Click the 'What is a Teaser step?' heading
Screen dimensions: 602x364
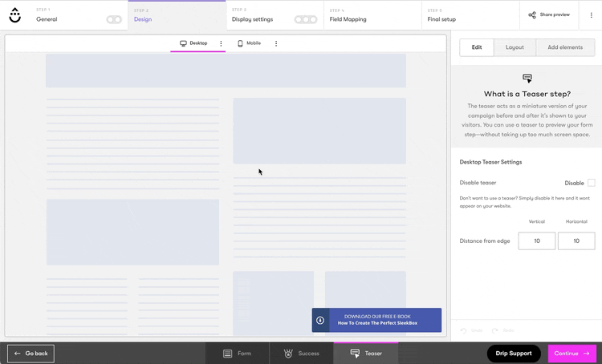[x=527, y=94]
